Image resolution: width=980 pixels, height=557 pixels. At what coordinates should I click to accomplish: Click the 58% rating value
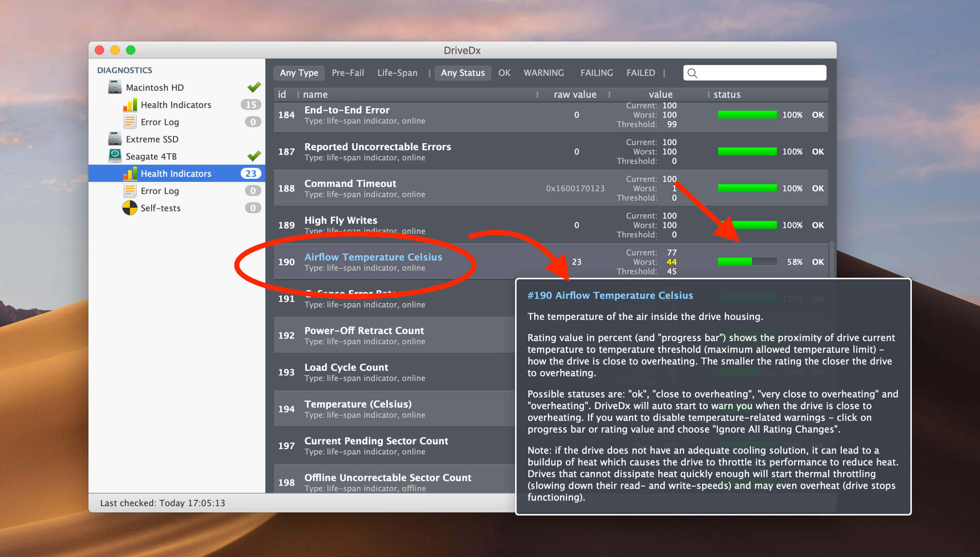tap(794, 262)
